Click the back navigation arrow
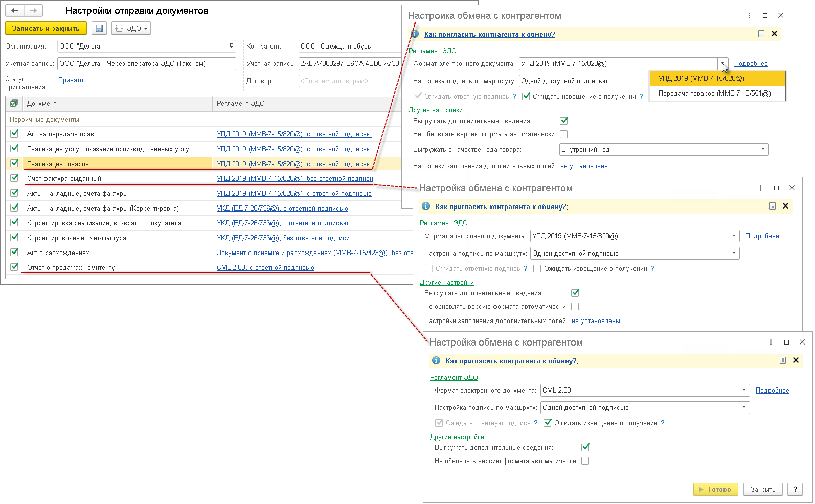Screen dimensions: 815x504 coord(15,10)
